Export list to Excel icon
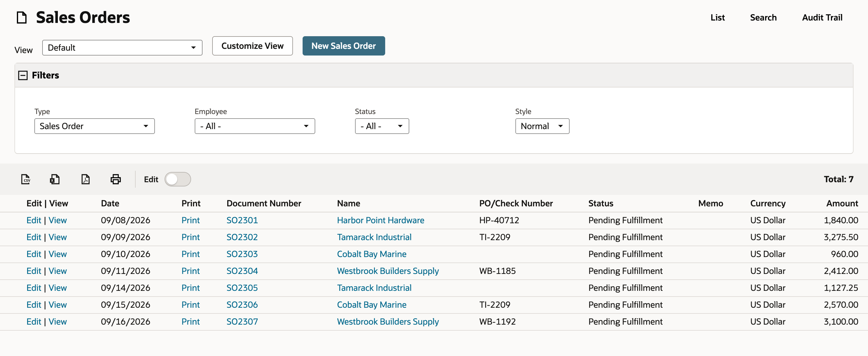This screenshot has height=356, width=868. coord(55,179)
